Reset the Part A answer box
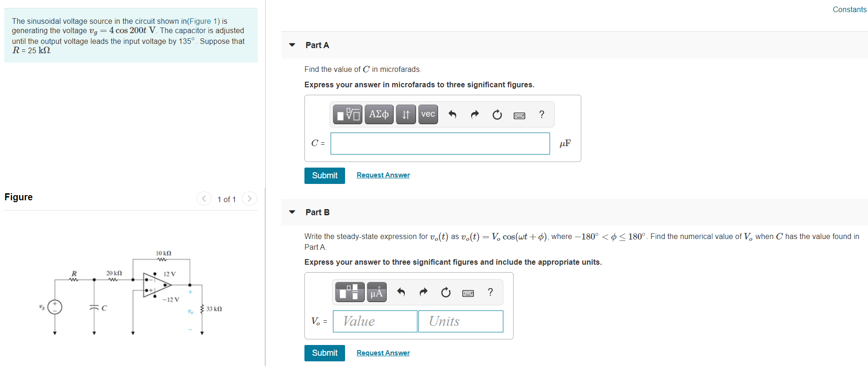Viewport: 868px width, 366px height. [x=497, y=114]
